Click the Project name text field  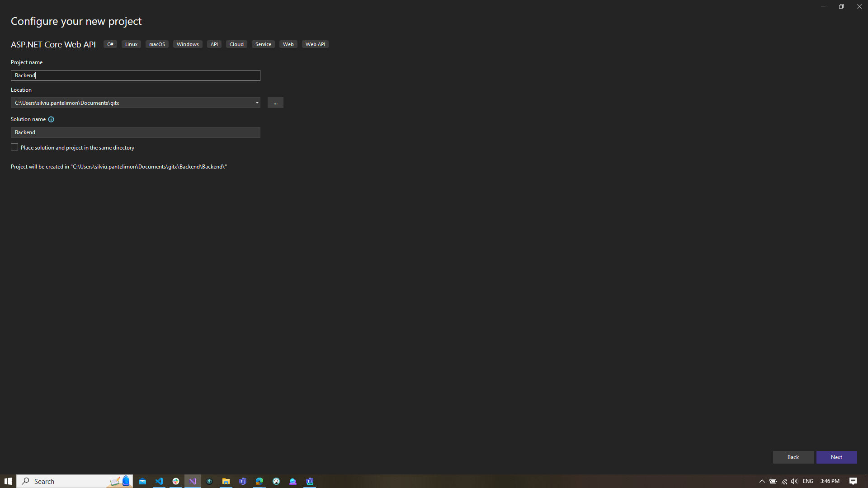[136, 75]
